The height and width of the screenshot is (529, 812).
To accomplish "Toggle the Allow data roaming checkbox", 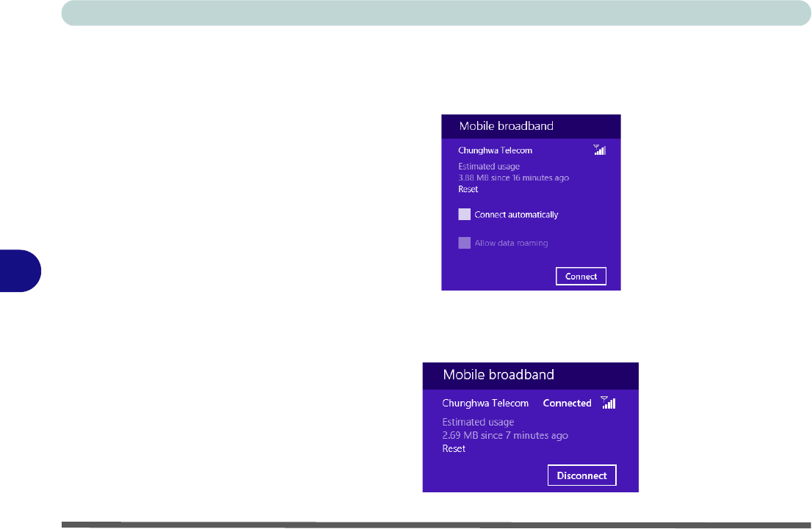I will click(465, 243).
